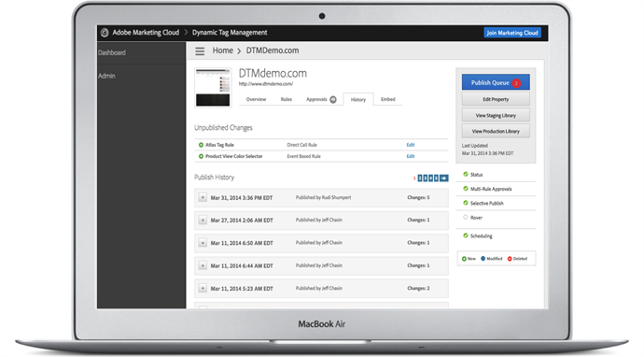Edit the Atlas Tag Rule
Screen dimensions: 644x357
pyautogui.click(x=411, y=145)
